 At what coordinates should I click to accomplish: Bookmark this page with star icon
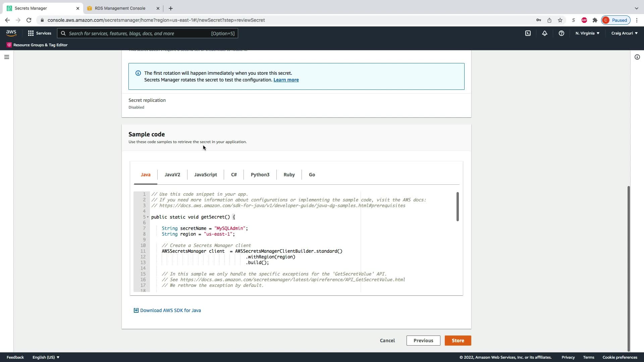click(560, 20)
